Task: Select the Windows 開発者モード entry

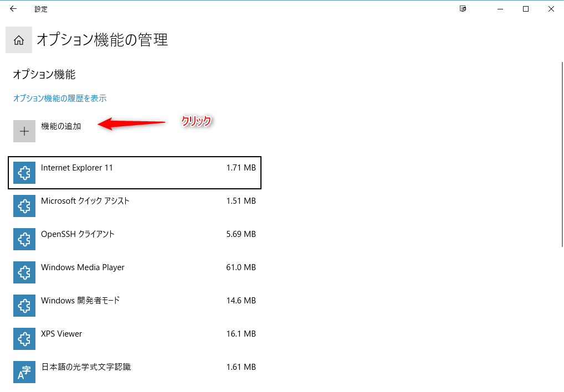Action: pyautogui.click(x=135, y=306)
